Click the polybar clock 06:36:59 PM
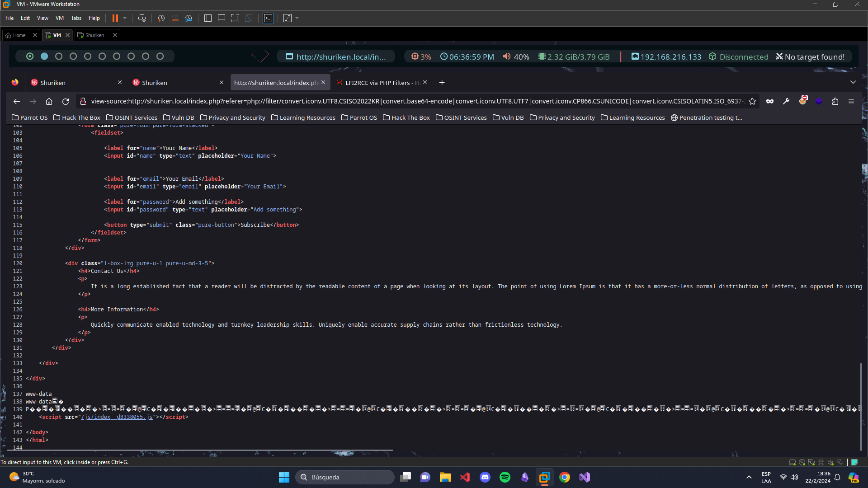This screenshot has height=488, width=868. click(x=467, y=57)
